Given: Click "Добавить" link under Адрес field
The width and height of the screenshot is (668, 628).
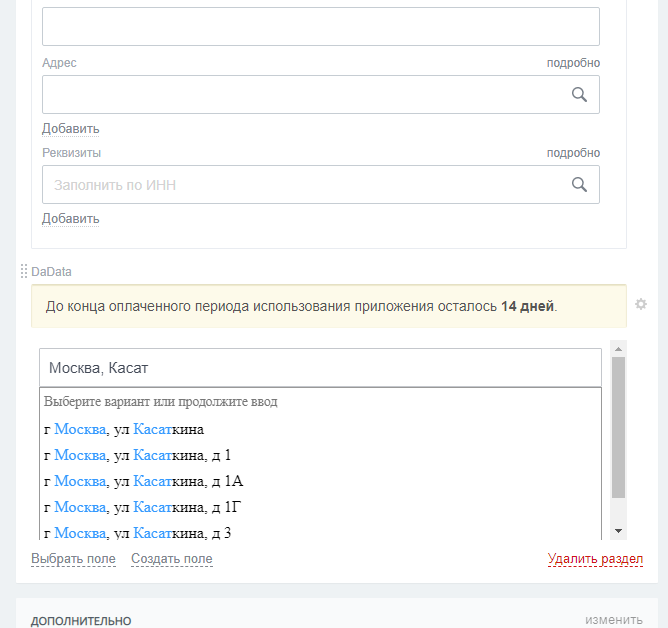Looking at the screenshot, I should [x=70, y=128].
